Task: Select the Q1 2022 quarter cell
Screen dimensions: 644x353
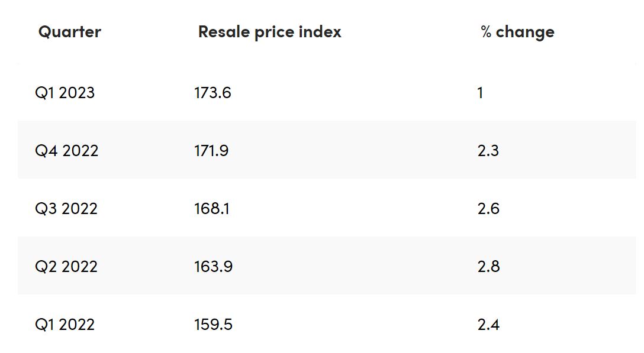Action: coord(65,325)
